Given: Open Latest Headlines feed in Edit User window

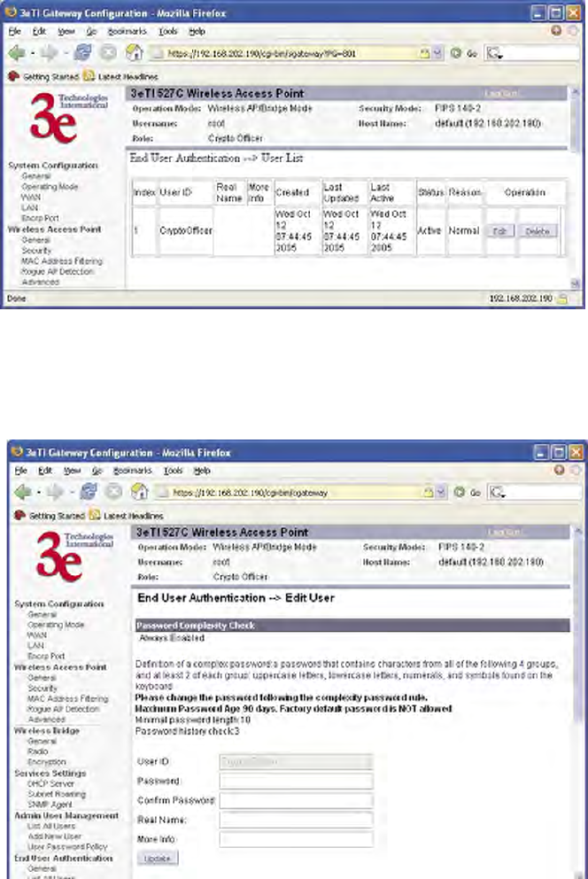Looking at the screenshot, I should pyautogui.click(x=127, y=515).
